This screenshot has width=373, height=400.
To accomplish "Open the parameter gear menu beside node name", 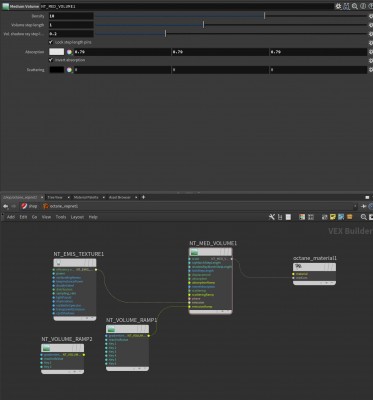I will (338, 6).
